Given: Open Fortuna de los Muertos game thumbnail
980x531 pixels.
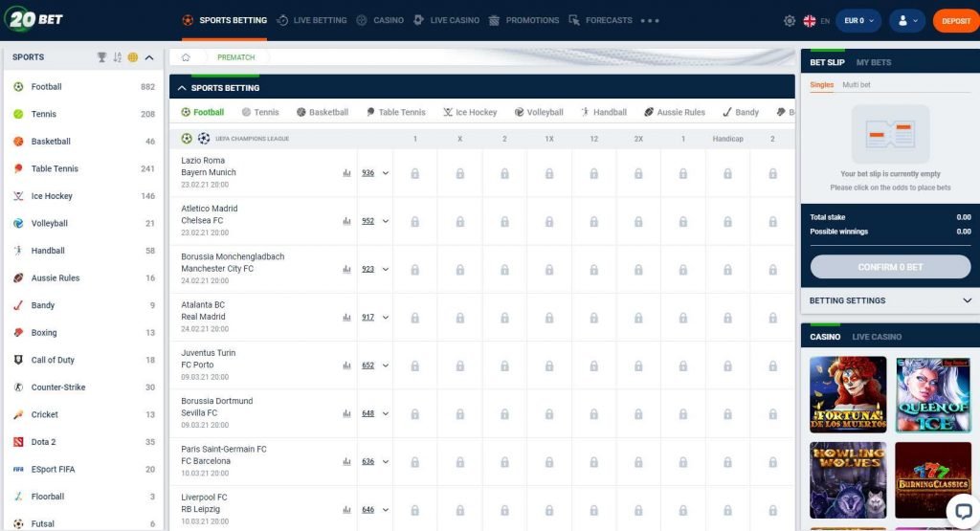Looking at the screenshot, I should pyautogui.click(x=848, y=395).
